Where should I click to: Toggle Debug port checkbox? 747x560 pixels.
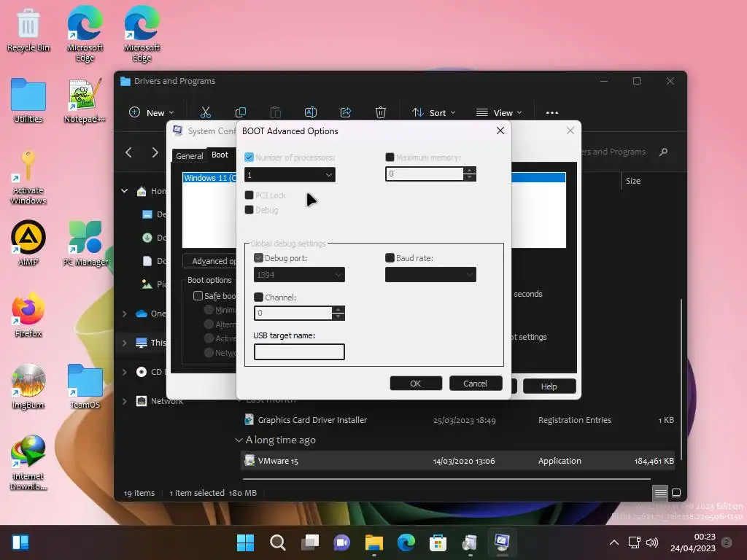pos(259,258)
